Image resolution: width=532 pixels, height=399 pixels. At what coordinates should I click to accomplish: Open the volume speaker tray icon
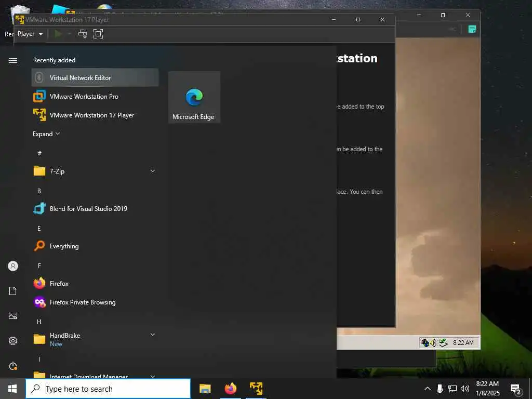465,389
